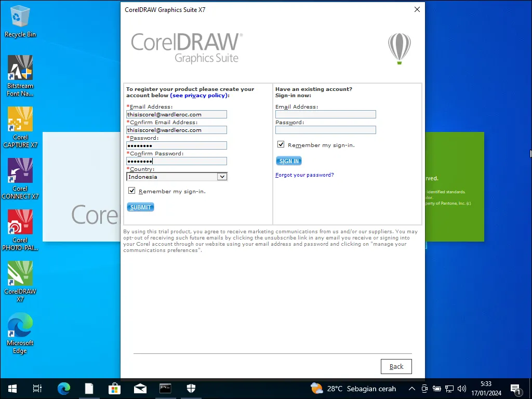The height and width of the screenshot is (399, 532).
Task: Toggle Remember my sign-in for existing account
Action: (281, 145)
